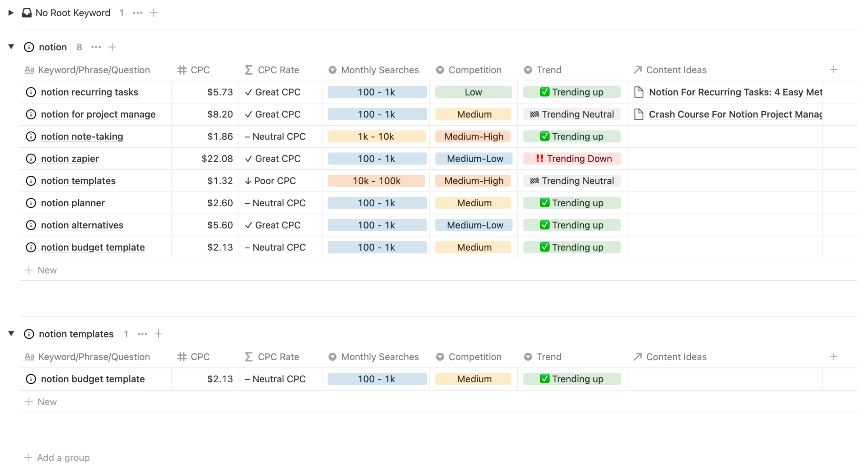Change 1k - 10k searches tag for note-taking

376,136
